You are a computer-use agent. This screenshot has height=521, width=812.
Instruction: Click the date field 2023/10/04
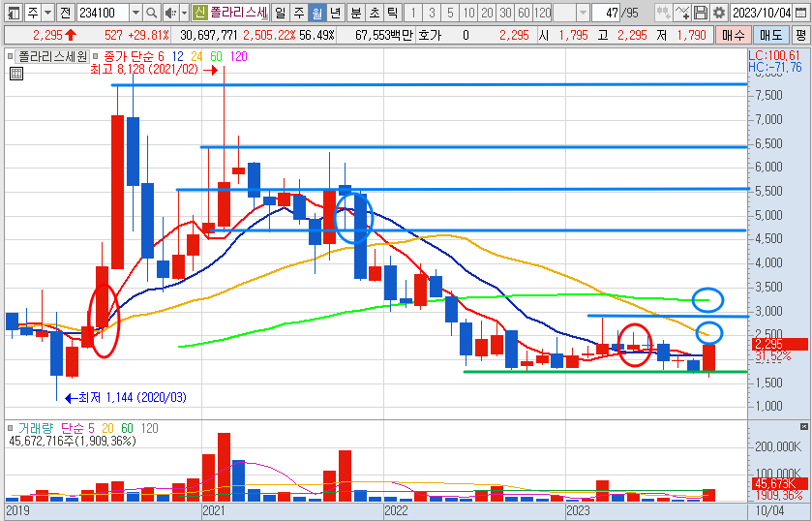tap(761, 13)
